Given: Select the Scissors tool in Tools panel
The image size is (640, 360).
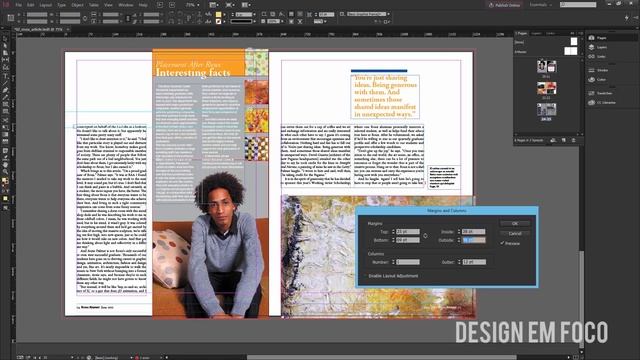Looking at the screenshot, I should click(x=5, y=120).
